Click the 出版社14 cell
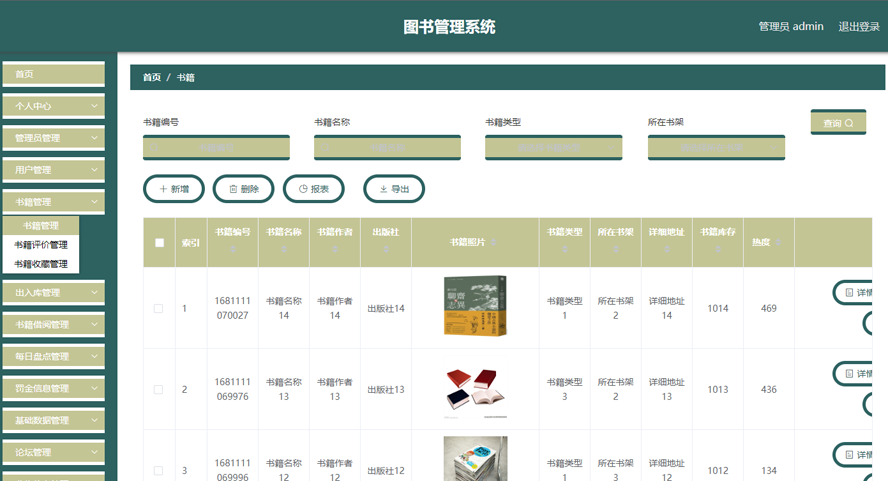This screenshot has height=481, width=888. pyautogui.click(x=386, y=308)
